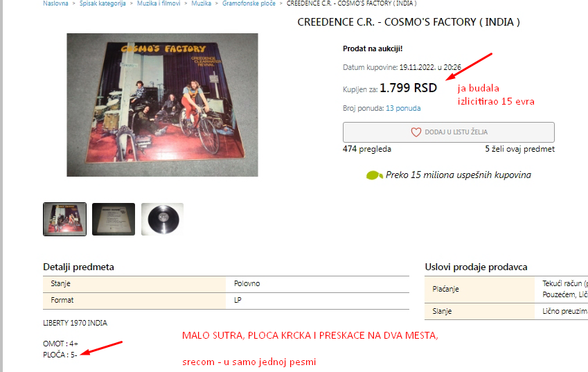Open Gramofonske ploče category link
The height and width of the screenshot is (372, 588).
point(249,3)
